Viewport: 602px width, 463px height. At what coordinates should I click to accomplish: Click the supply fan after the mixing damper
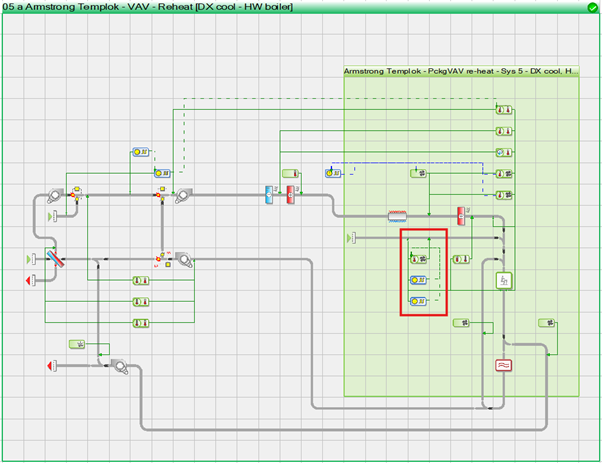pos(181,195)
